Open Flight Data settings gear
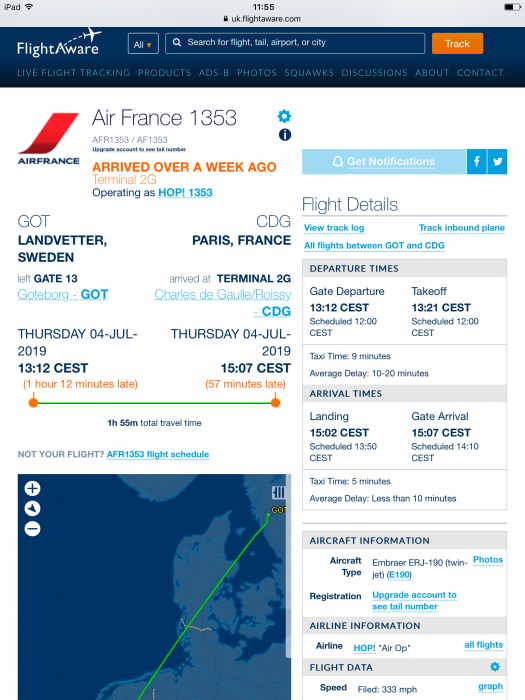 coord(495,667)
